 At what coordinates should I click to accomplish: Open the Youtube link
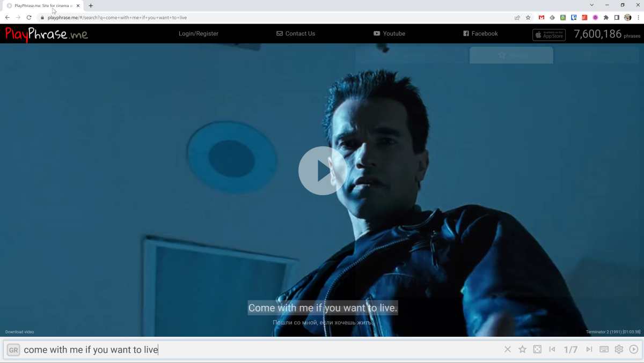(389, 33)
